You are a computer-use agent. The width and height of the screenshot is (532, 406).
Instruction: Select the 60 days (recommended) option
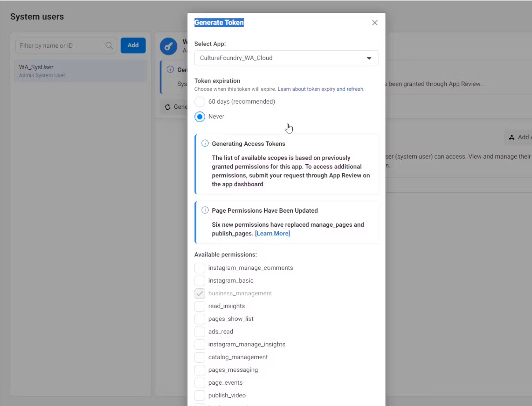200,102
